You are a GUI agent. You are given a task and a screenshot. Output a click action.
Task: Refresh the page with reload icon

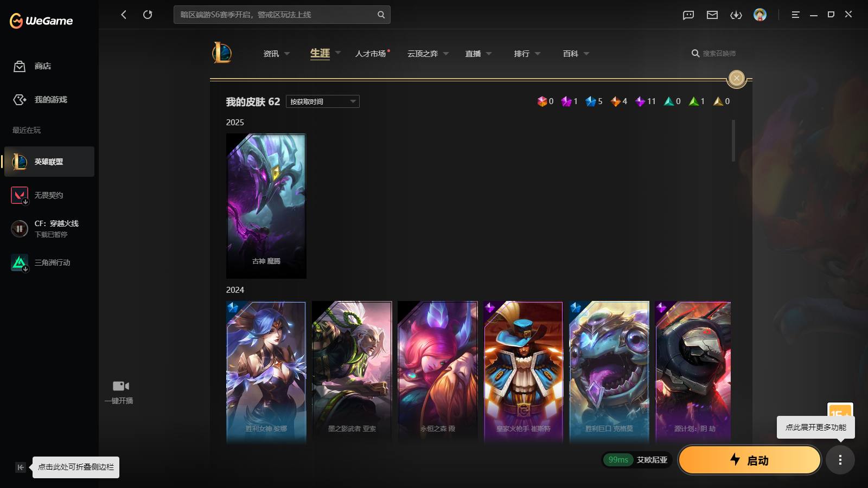(x=148, y=15)
